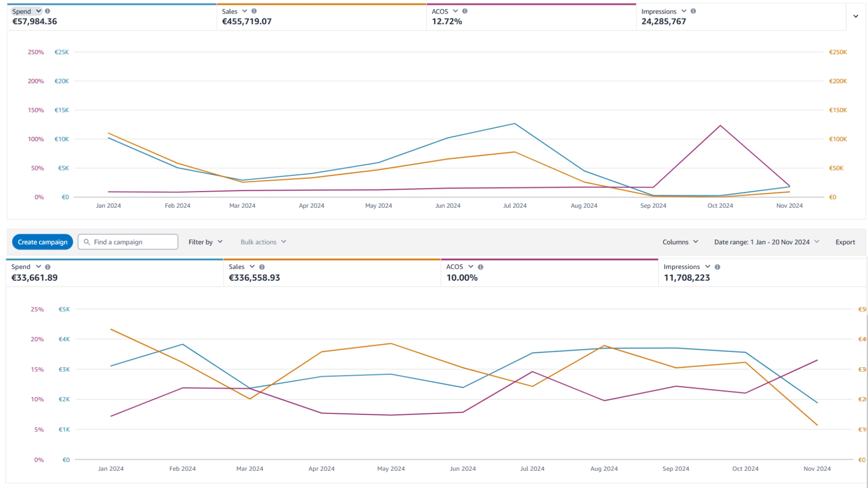Viewport: 868px width, 488px height.
Task: Open the Bulk actions dropdown
Action: (x=264, y=242)
